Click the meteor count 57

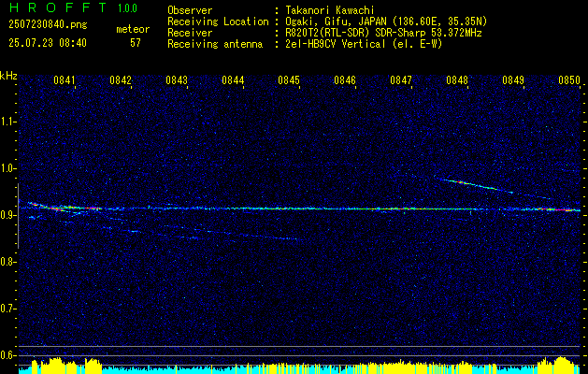click(x=136, y=43)
